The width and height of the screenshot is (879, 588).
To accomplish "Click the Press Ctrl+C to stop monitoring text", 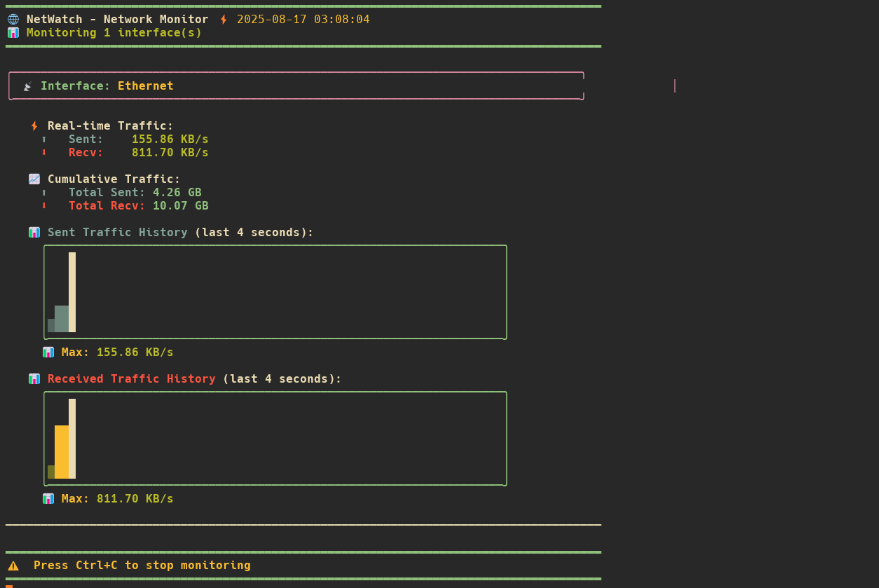I will coord(142,565).
